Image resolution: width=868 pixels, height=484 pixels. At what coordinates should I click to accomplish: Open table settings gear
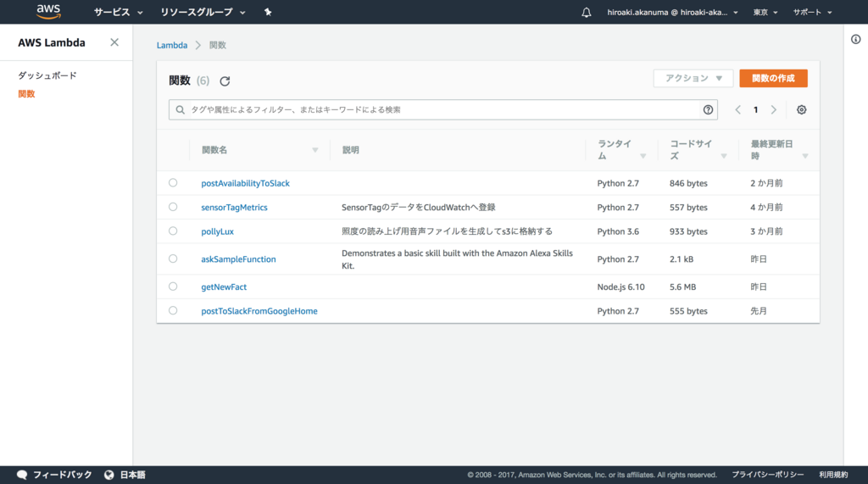click(x=802, y=109)
